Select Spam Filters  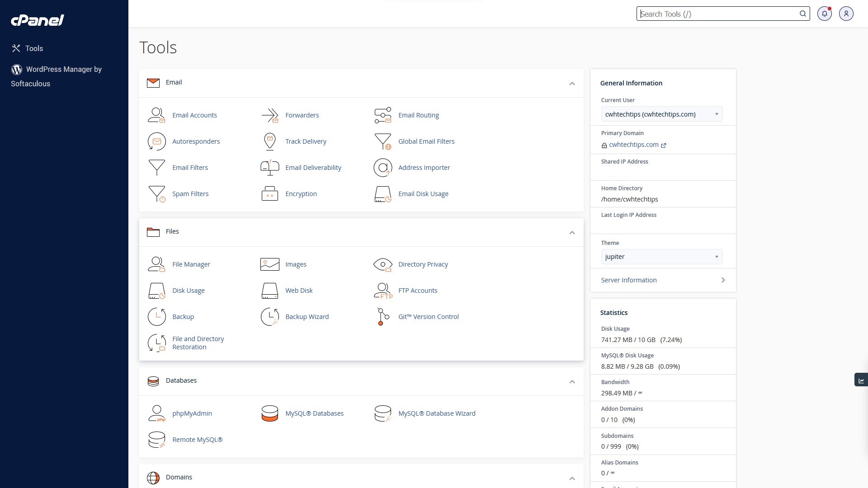pos(190,194)
